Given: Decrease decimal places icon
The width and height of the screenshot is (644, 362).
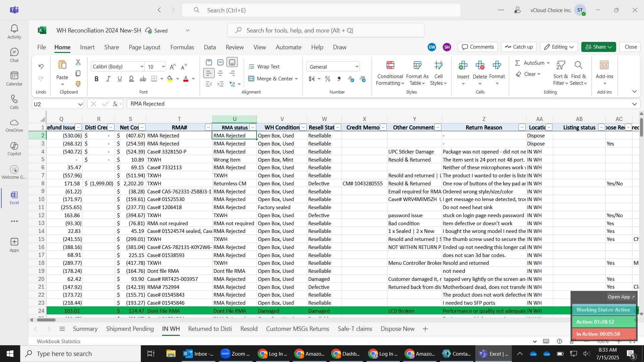Looking at the screenshot, I should tap(363, 79).
